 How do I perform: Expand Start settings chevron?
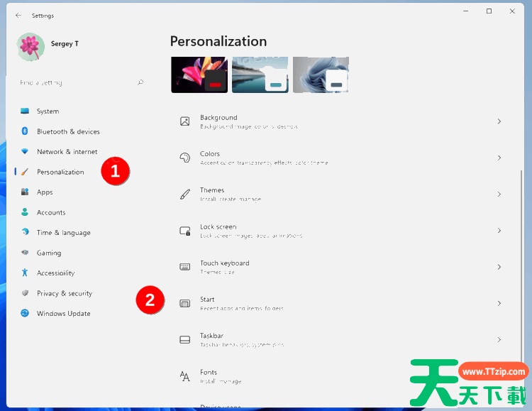[x=499, y=303]
